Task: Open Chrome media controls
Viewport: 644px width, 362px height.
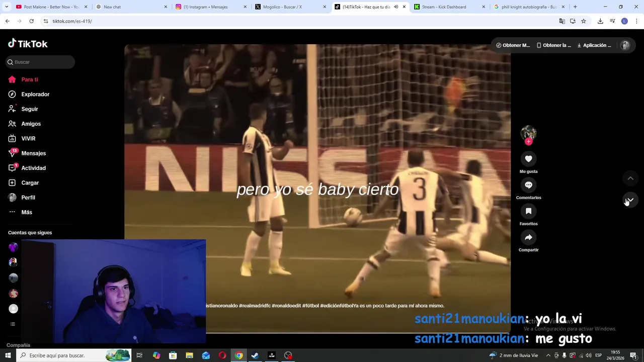Action: point(612,21)
